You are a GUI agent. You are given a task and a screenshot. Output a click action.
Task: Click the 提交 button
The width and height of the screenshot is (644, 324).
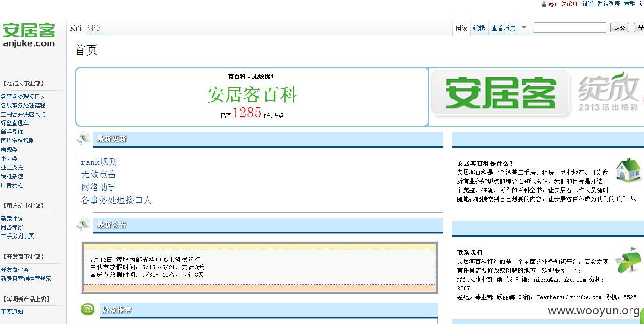(x=619, y=28)
